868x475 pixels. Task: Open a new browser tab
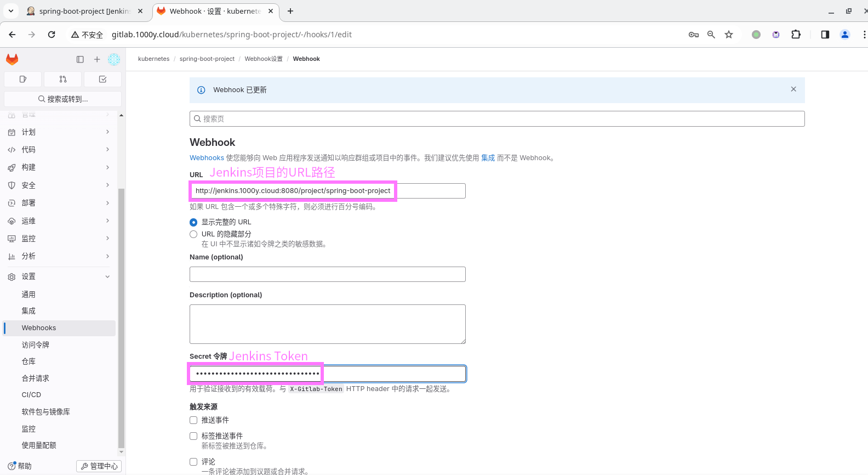click(290, 11)
